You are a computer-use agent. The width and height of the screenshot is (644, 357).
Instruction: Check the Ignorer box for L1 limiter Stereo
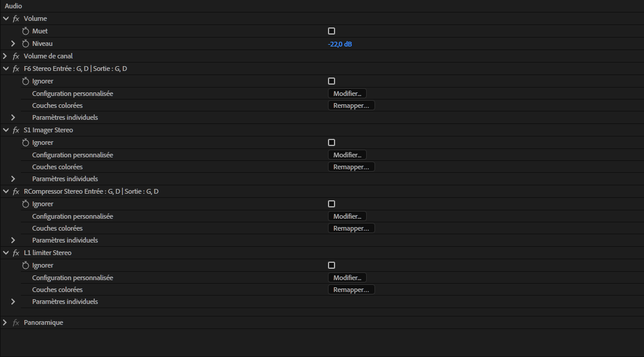[332, 265]
